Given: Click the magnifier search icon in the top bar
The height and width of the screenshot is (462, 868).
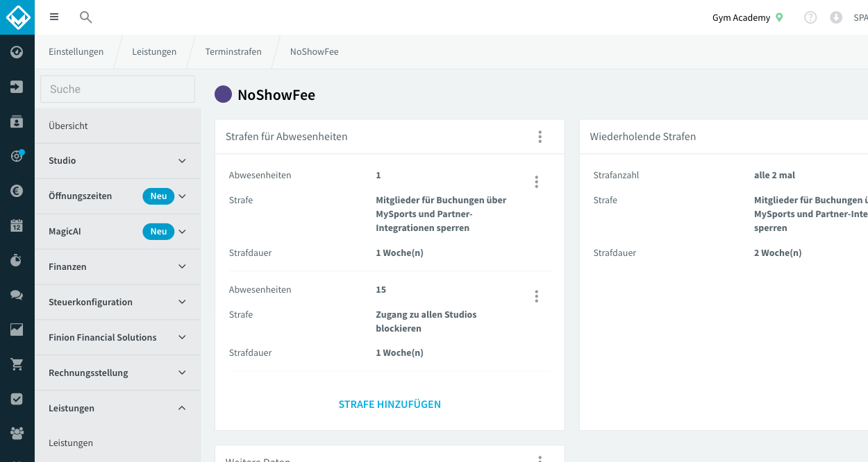Looking at the screenshot, I should point(86,17).
